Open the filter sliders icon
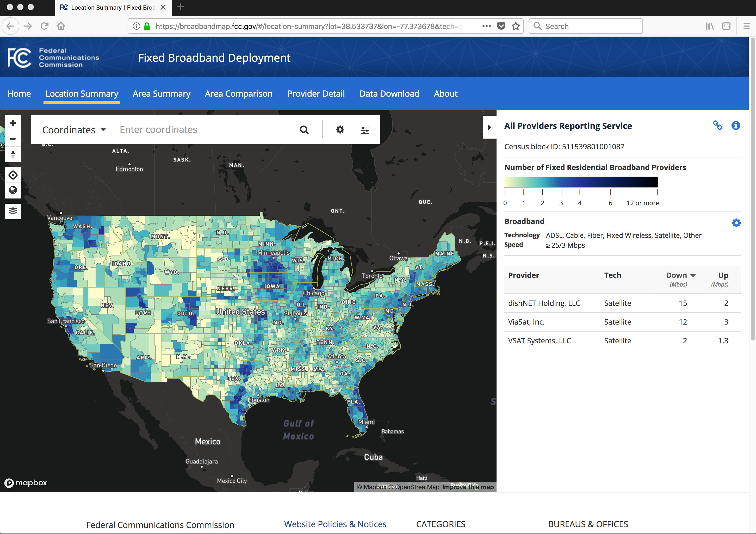The height and width of the screenshot is (534, 756). [364, 130]
